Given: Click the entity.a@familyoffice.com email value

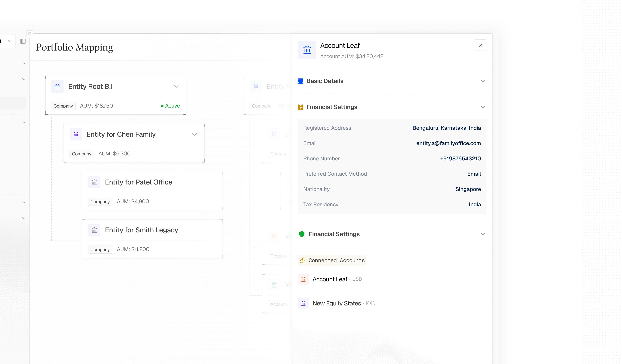Looking at the screenshot, I should [448, 143].
